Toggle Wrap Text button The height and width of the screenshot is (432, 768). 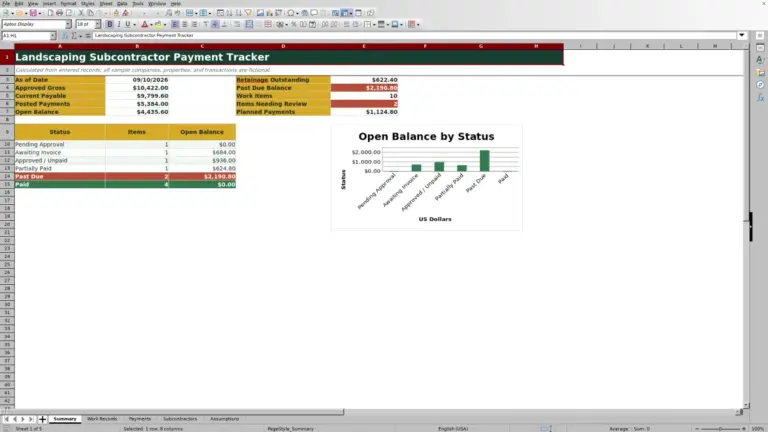(237, 24)
